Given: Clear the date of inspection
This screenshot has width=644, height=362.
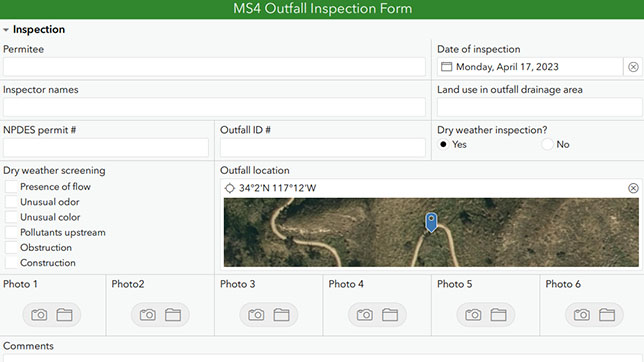Looking at the screenshot, I should pos(633,67).
